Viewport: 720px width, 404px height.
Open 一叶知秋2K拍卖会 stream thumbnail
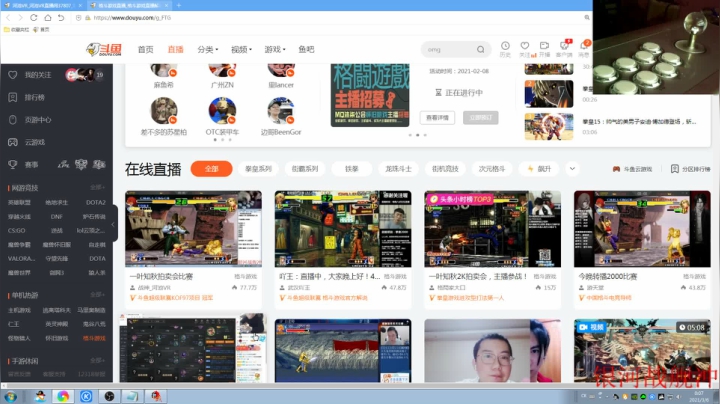click(492, 229)
